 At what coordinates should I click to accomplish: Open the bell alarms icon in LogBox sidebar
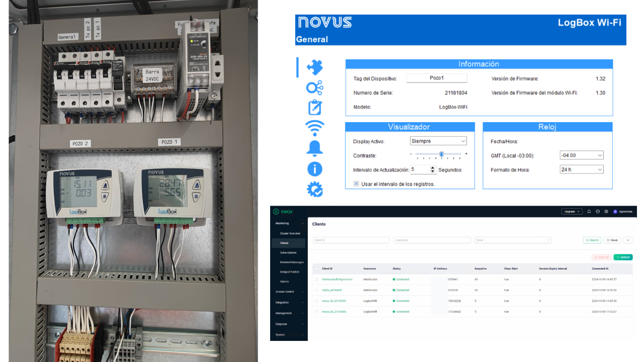[315, 148]
